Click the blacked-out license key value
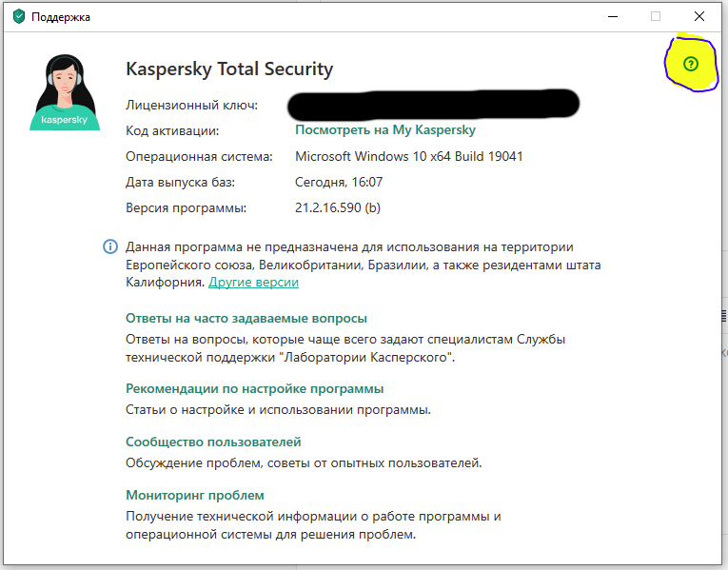Image resolution: width=728 pixels, height=570 pixels. click(434, 104)
